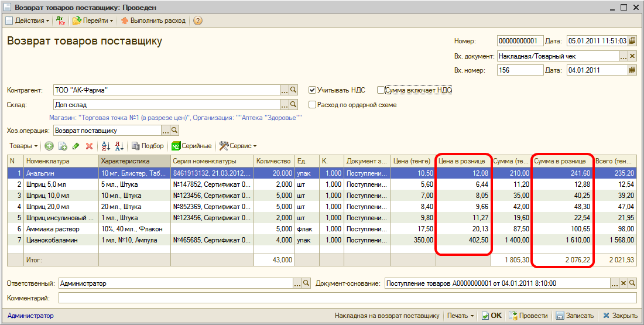Click the Провести button
This screenshot has width=644, height=325.
[528, 316]
